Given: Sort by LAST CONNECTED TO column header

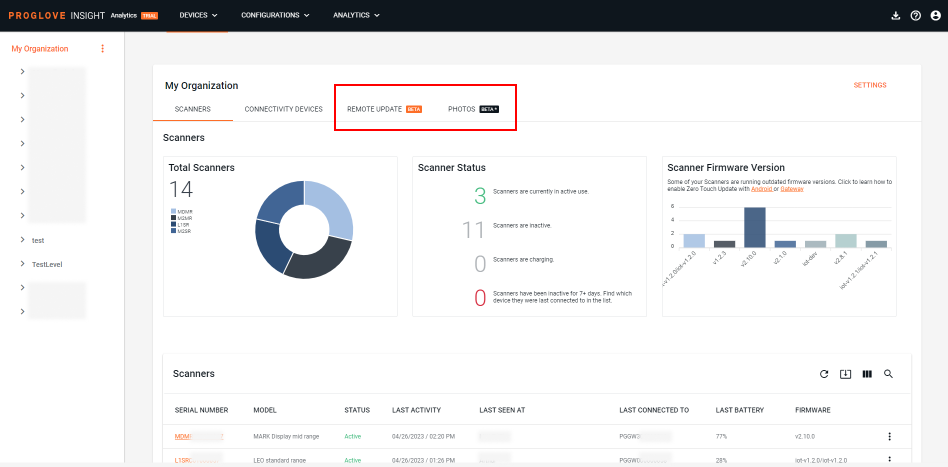Looking at the screenshot, I should point(654,410).
